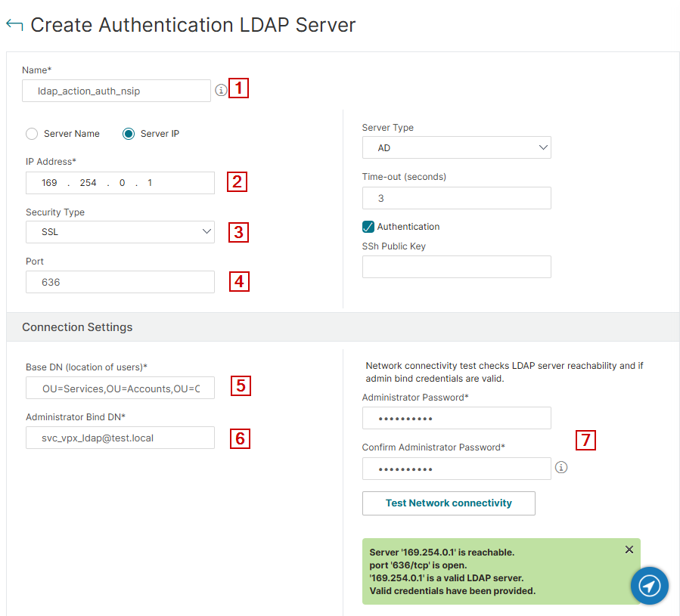
Task: Click the Port field showing 636
Action: click(120, 282)
